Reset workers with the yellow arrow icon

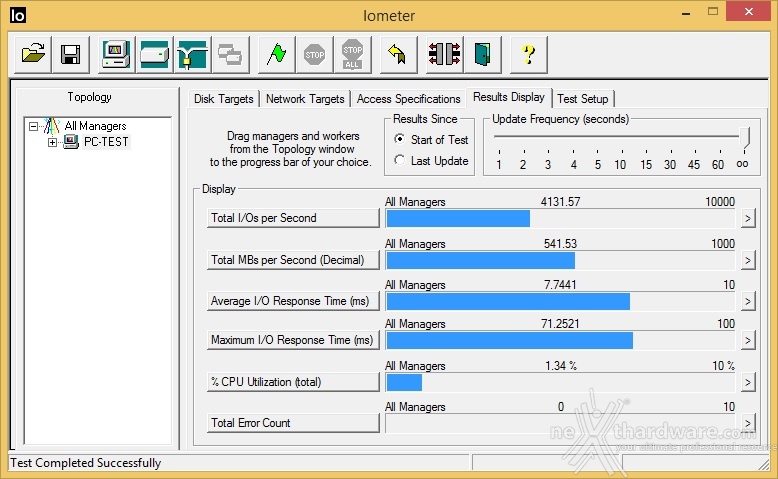pos(398,55)
